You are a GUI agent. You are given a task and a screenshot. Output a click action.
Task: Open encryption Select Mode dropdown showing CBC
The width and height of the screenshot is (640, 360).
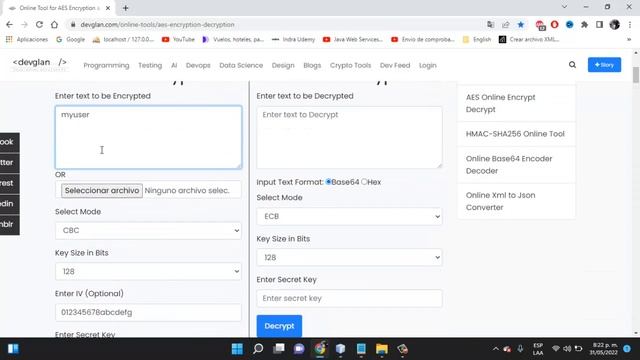click(148, 231)
